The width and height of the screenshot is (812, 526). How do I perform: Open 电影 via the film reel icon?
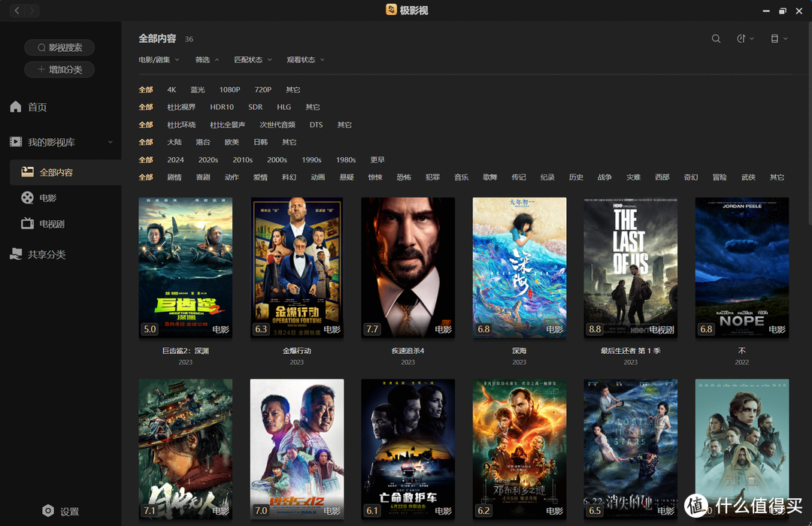[x=28, y=198]
